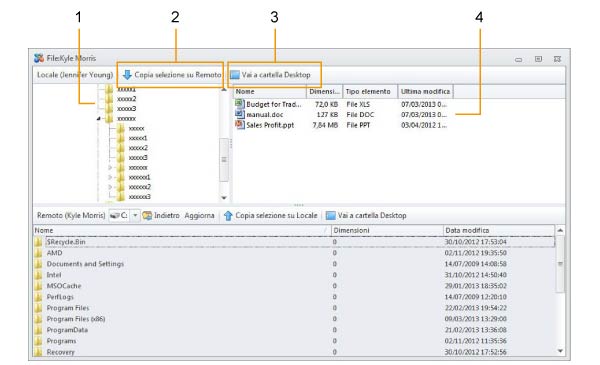Sort local files by Dimensi... column header
Image resolution: width=600 pixels, height=365 pixels.
point(324,91)
